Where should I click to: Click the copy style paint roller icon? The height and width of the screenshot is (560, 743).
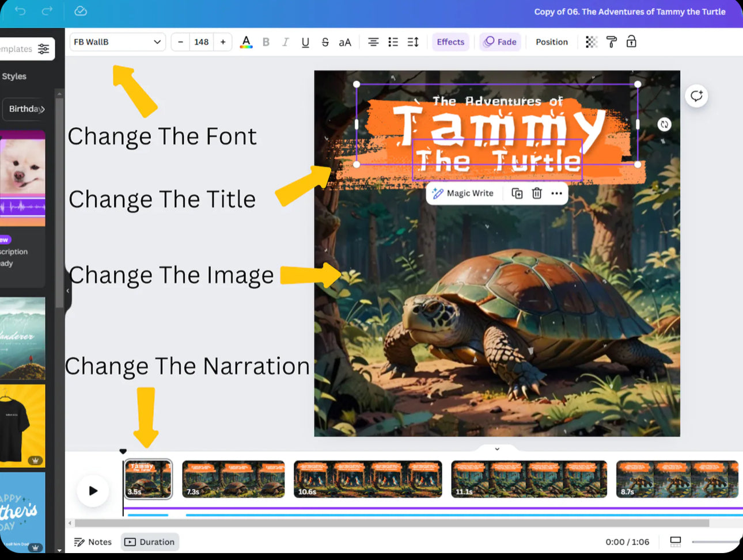611,41
